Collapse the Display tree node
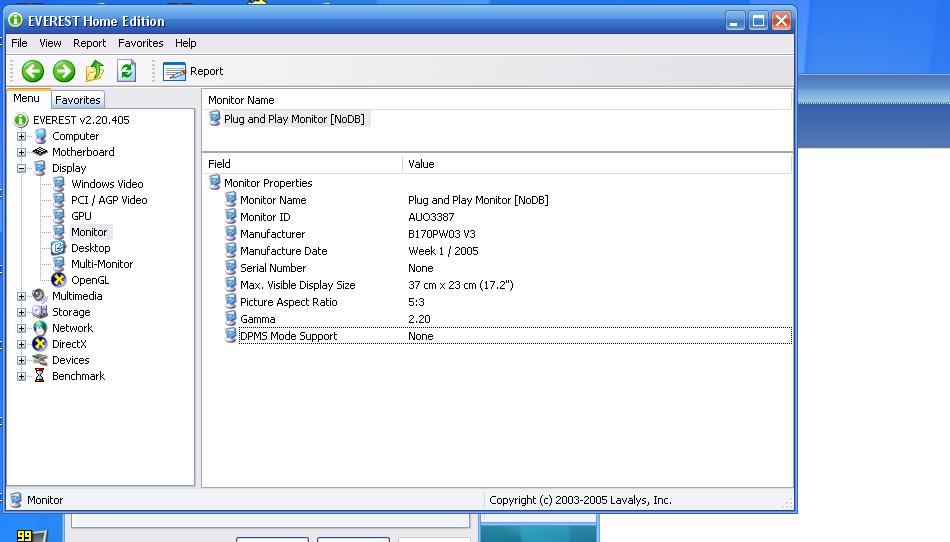This screenshot has height=542, width=950. 22,168
